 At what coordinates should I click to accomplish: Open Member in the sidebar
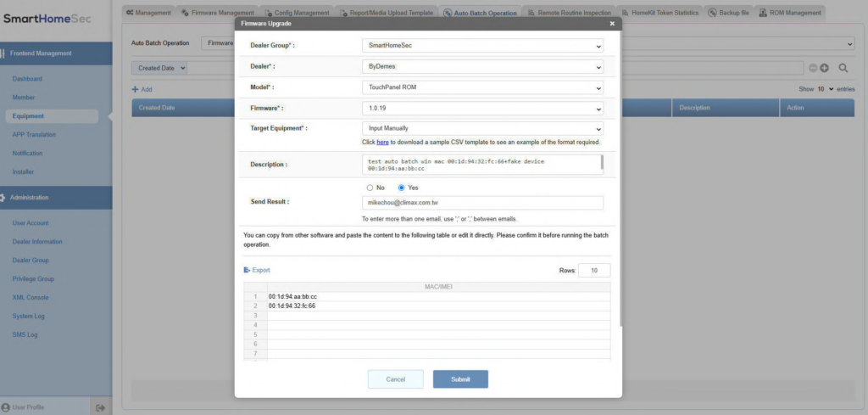click(x=24, y=98)
